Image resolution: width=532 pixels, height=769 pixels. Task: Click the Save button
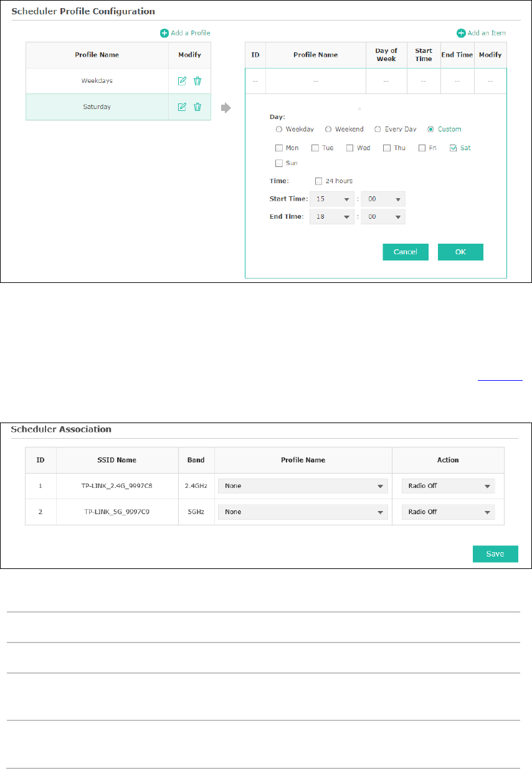tap(495, 554)
